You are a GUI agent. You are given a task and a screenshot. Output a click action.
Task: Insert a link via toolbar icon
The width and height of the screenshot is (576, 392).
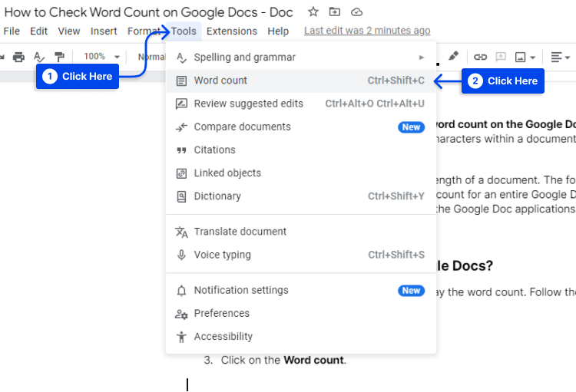click(x=480, y=57)
